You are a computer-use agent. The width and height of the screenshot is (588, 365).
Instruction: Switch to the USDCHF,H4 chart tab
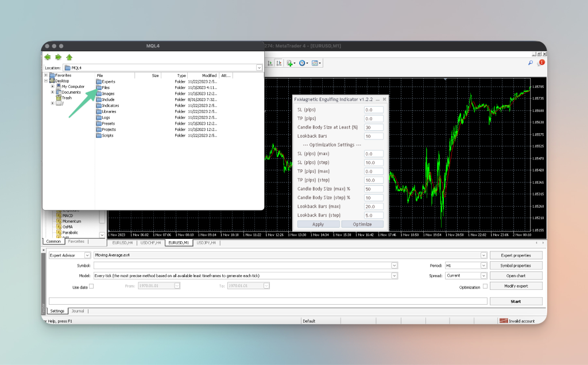click(150, 243)
